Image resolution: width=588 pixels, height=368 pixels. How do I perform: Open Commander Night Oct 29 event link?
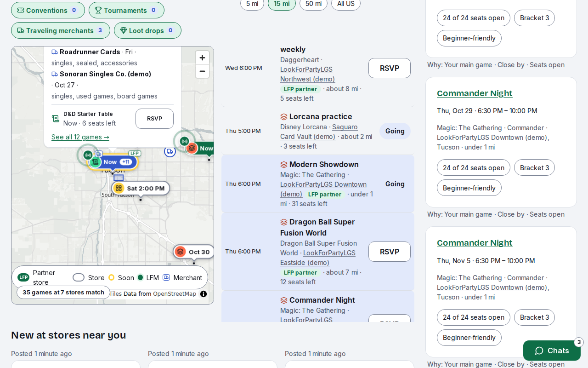tap(475, 93)
